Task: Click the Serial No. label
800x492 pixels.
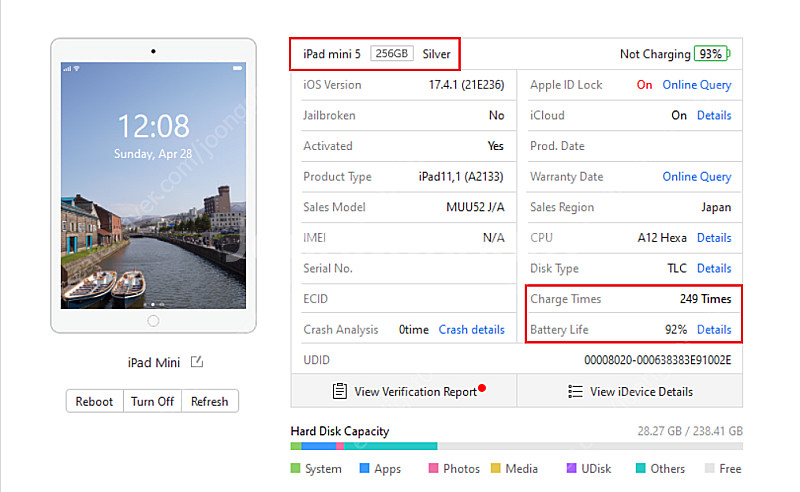Action: (328, 268)
